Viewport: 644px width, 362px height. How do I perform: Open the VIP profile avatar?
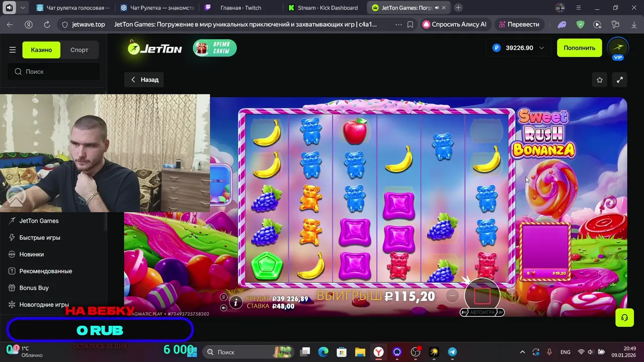[618, 48]
